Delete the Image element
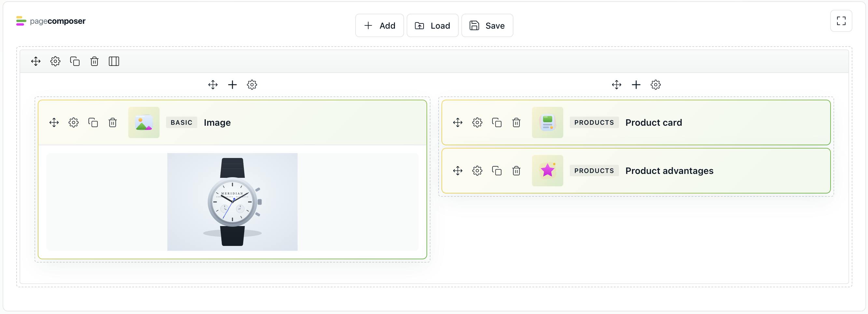The height and width of the screenshot is (314, 868). click(x=113, y=122)
